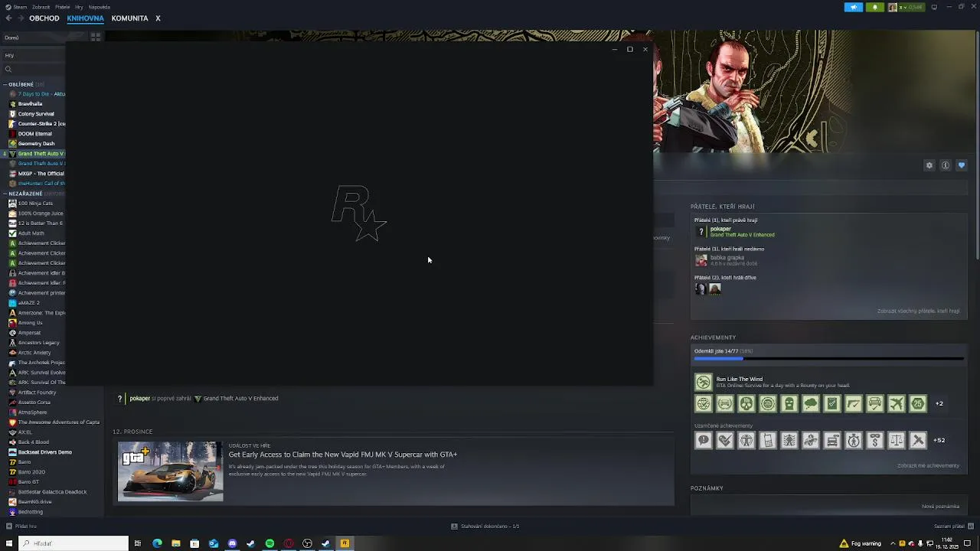
Task: Select 100 Ninja Cats in the library
Action: (x=35, y=204)
